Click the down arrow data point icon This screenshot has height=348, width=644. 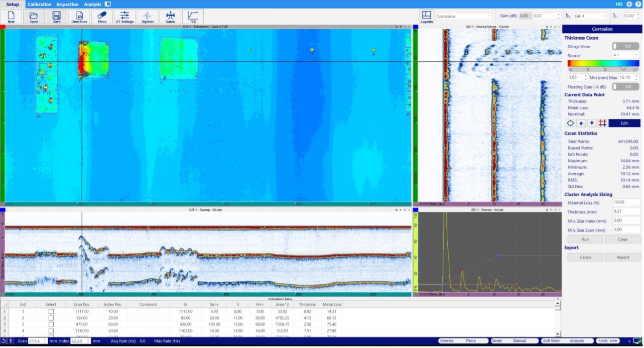tap(592, 123)
